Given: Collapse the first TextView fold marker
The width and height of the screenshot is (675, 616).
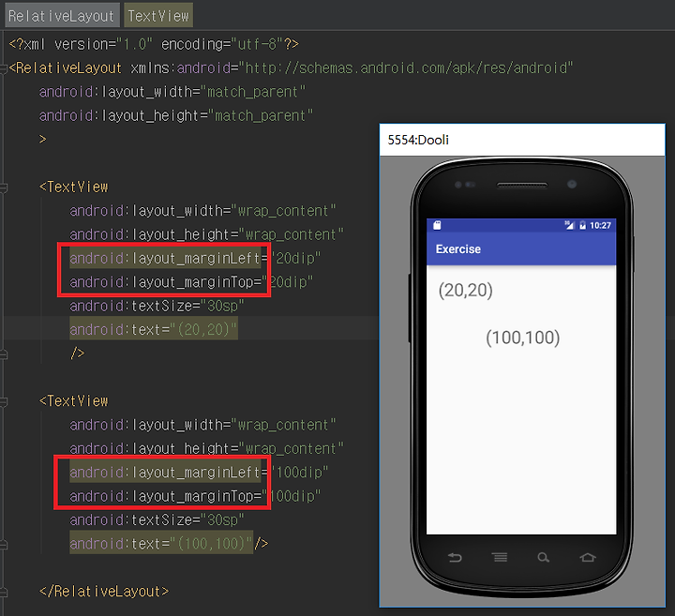Looking at the screenshot, I should [x=4, y=188].
